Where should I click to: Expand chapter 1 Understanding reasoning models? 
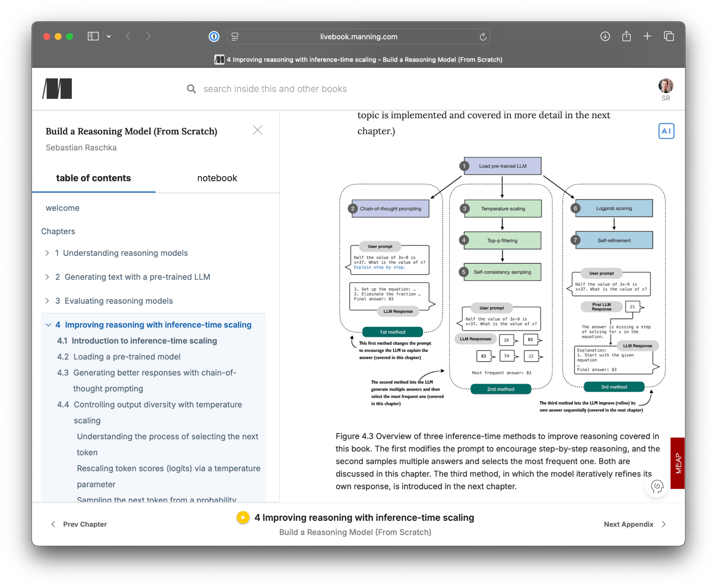coord(47,253)
